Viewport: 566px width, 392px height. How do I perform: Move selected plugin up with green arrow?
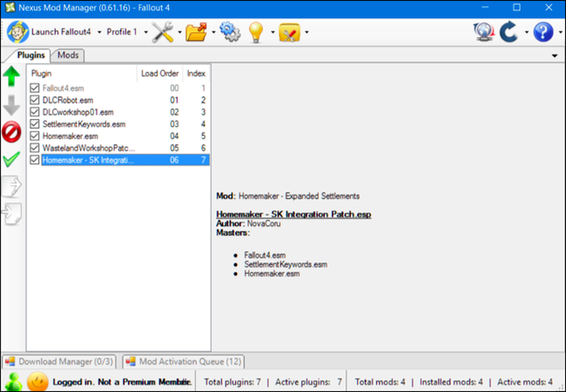pos(11,76)
